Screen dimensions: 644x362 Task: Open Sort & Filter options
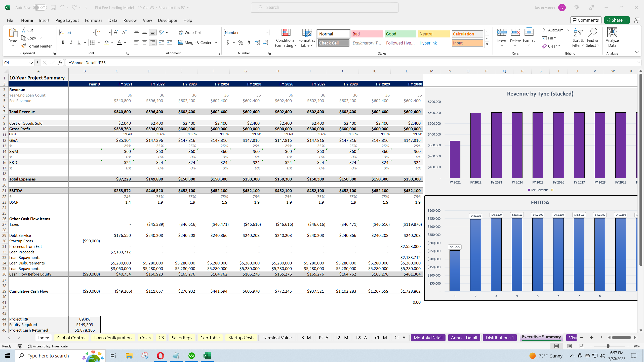[578, 38]
